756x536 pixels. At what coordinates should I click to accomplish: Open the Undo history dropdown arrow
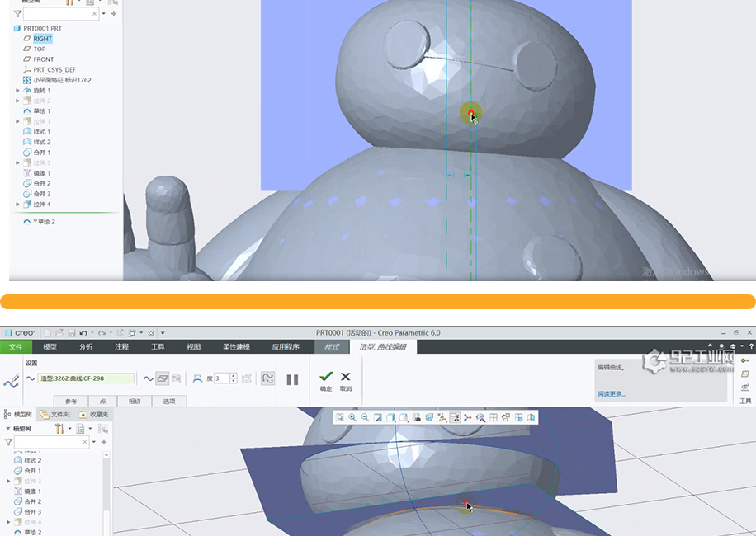tap(92, 333)
